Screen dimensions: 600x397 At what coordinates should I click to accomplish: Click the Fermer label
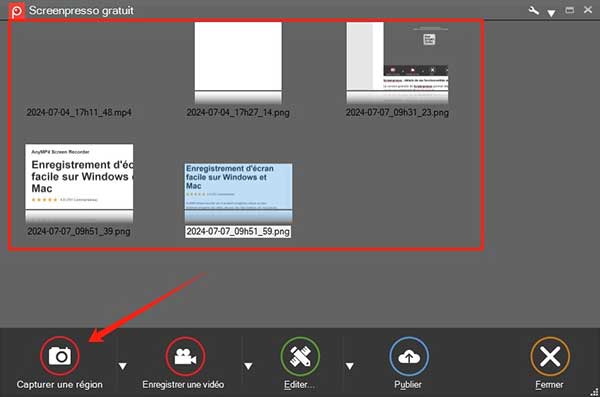(549, 385)
